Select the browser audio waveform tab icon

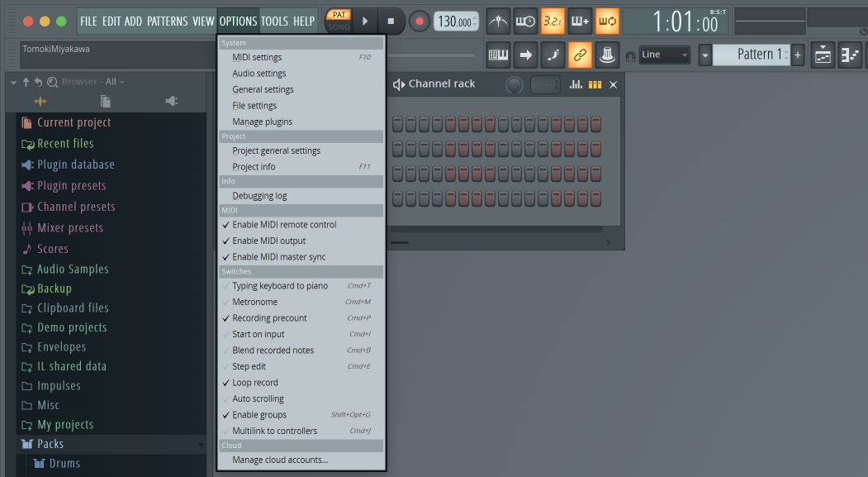tap(40, 101)
